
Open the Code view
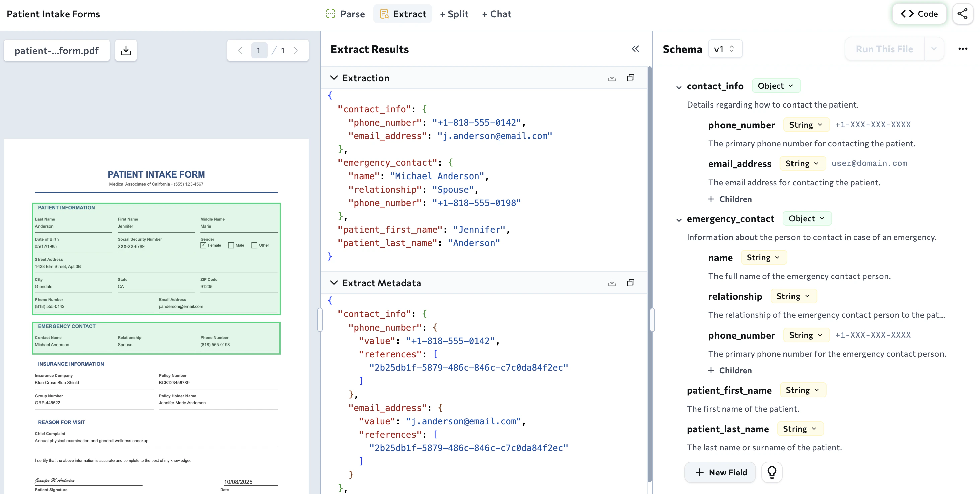click(x=919, y=14)
